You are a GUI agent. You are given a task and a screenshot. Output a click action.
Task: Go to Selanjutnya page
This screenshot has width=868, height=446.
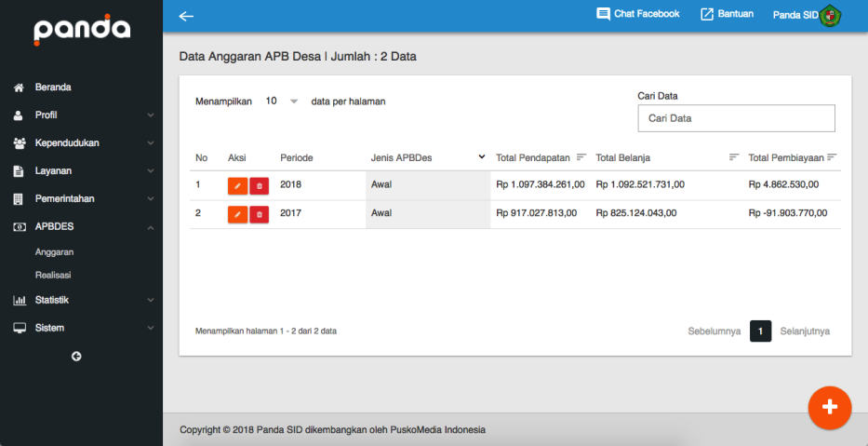(x=805, y=331)
